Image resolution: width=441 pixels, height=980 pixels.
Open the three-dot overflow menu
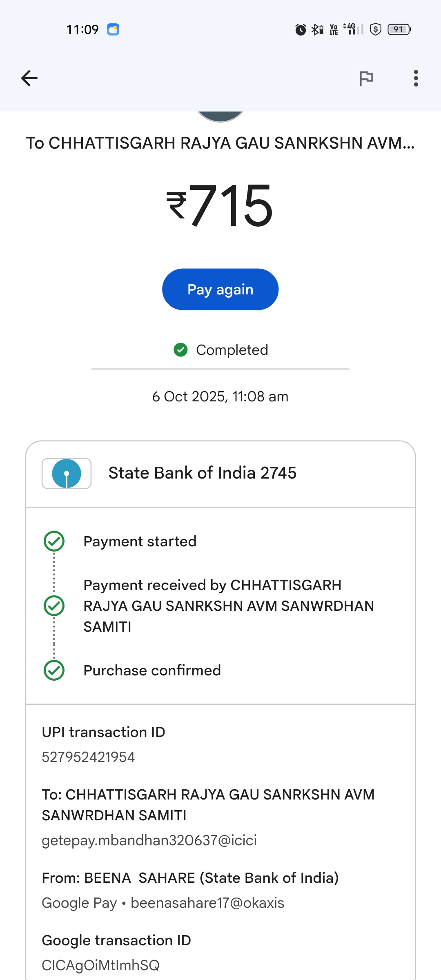point(416,78)
